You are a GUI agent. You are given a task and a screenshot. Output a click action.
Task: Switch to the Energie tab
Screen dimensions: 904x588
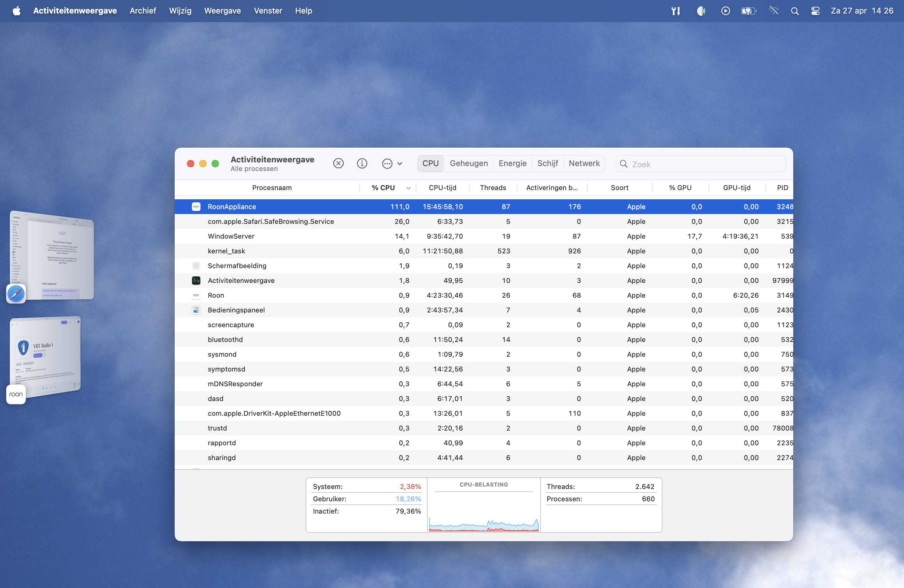(512, 163)
